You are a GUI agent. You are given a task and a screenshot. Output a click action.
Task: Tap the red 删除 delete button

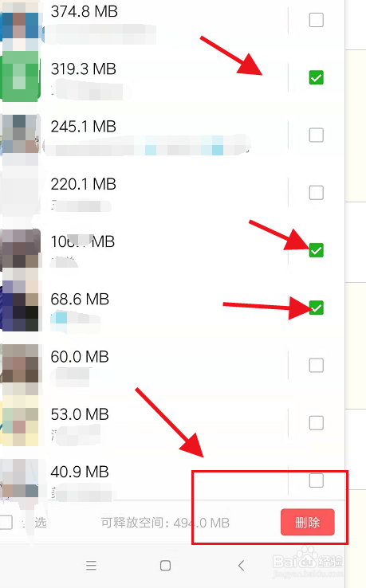pos(308,522)
